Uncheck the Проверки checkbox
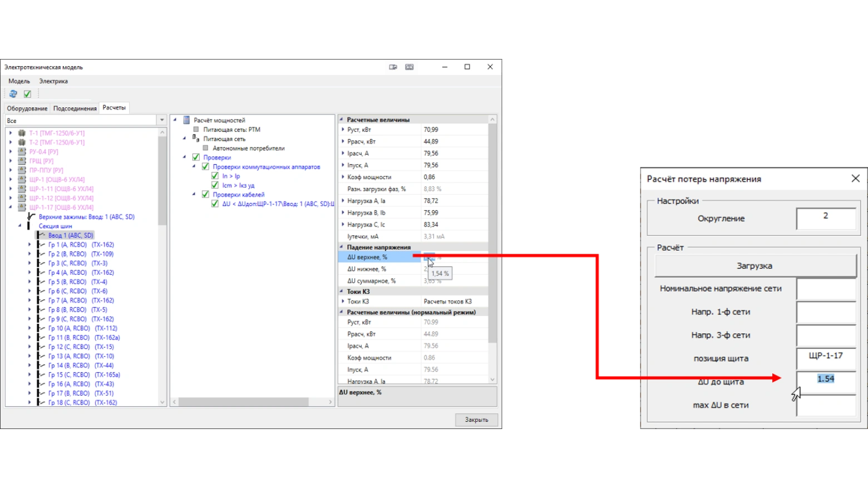 pyautogui.click(x=196, y=157)
